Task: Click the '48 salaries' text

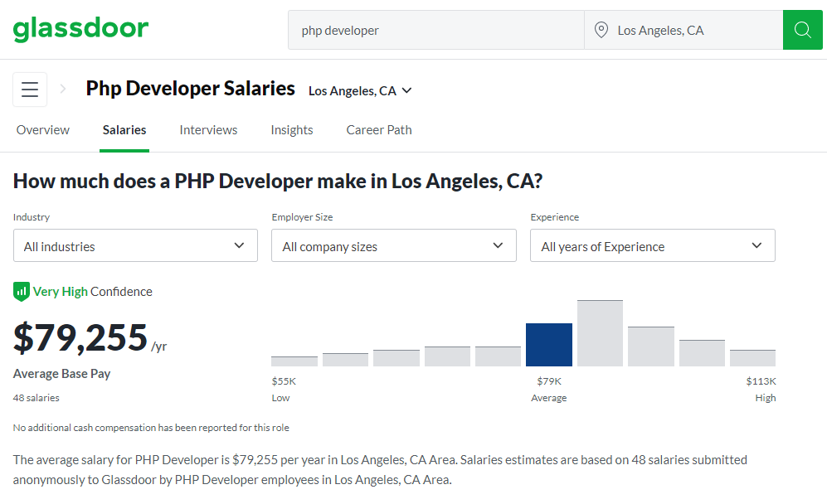Action: (36, 398)
